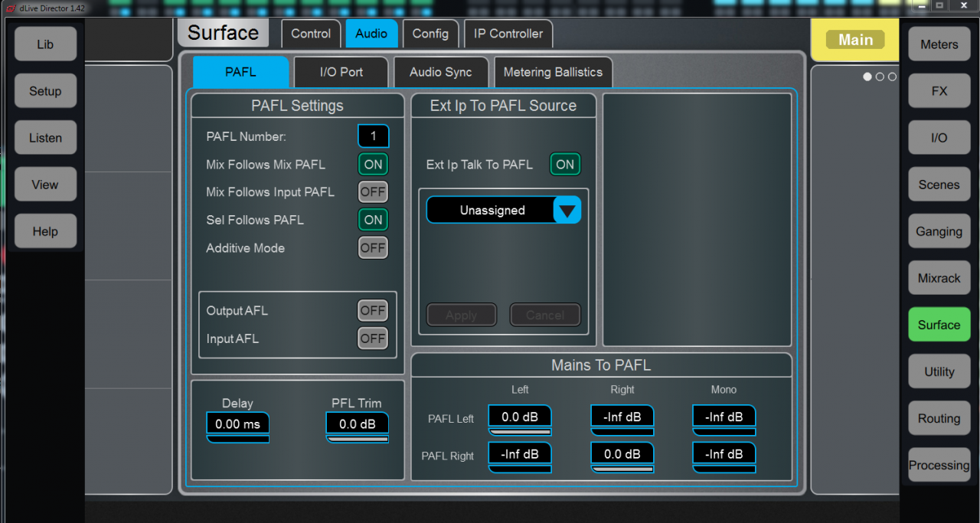This screenshot has width=980, height=523.
Task: Click the Surface page title label
Action: coord(223,33)
